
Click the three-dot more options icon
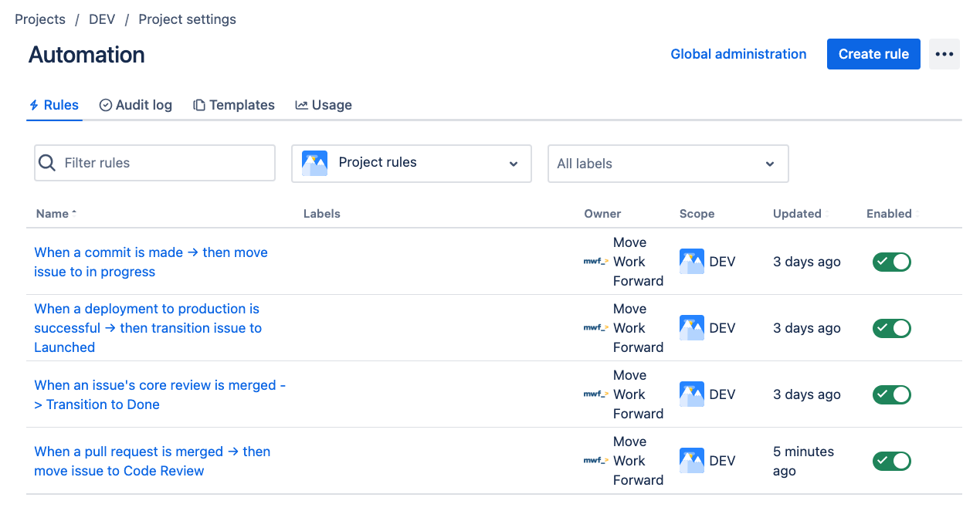click(x=944, y=54)
